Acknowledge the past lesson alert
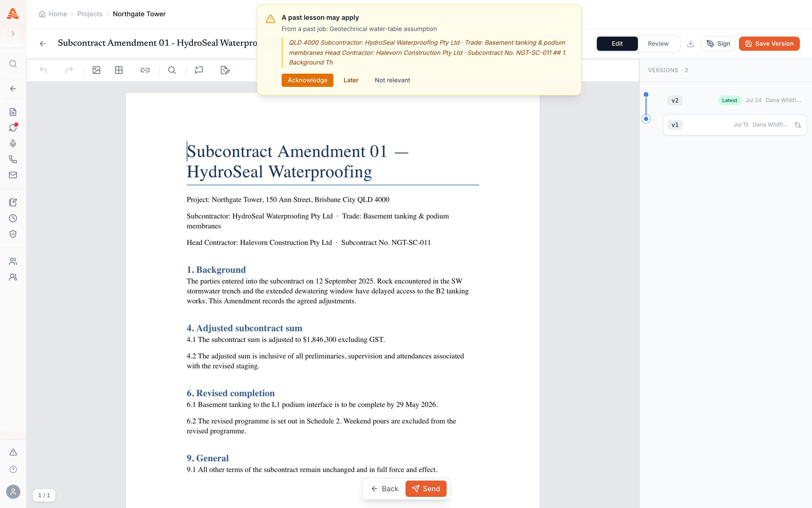The image size is (812, 508). pos(307,80)
